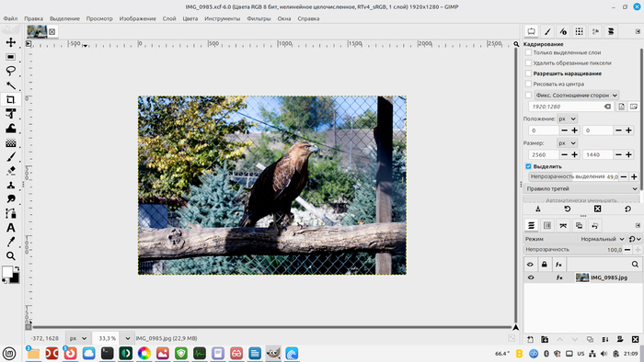Hide the IMG_0985.jpg layer eye icon

click(x=531, y=277)
